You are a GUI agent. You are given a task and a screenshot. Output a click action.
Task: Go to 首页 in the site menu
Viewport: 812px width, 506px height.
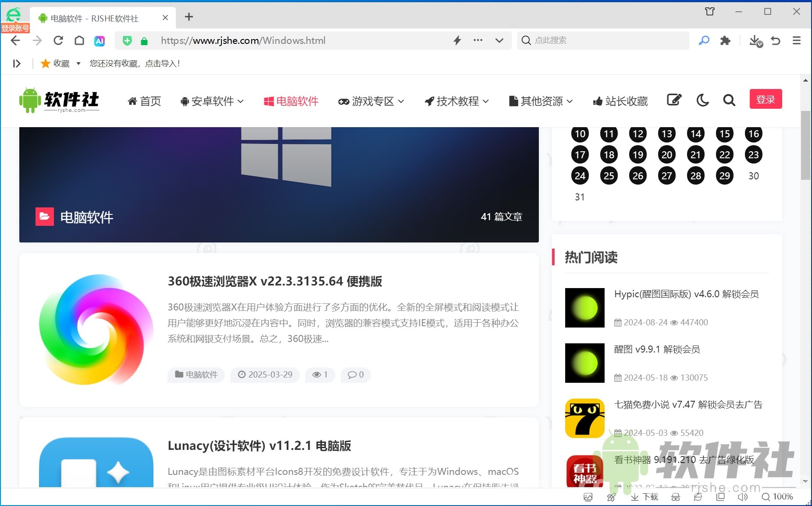tap(144, 101)
